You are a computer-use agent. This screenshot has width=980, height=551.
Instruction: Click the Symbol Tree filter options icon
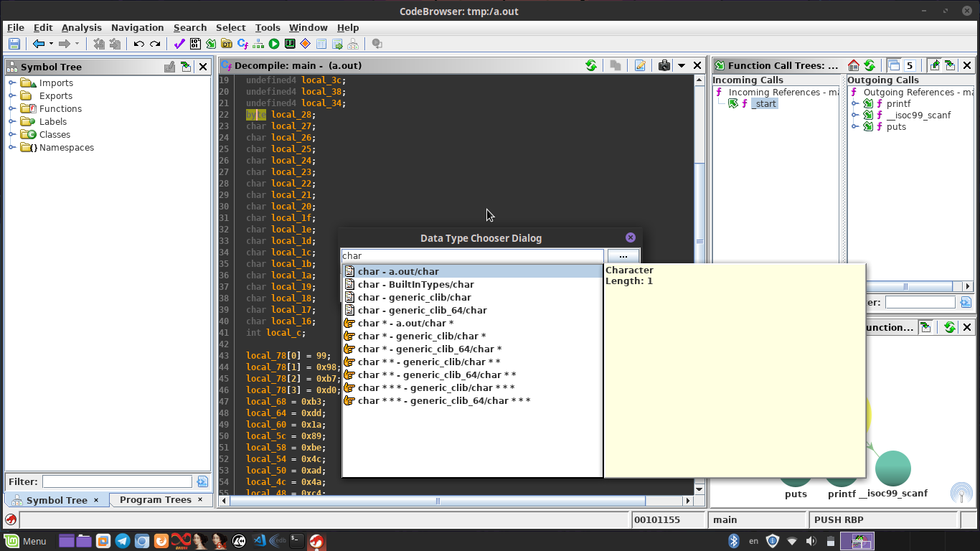click(202, 481)
